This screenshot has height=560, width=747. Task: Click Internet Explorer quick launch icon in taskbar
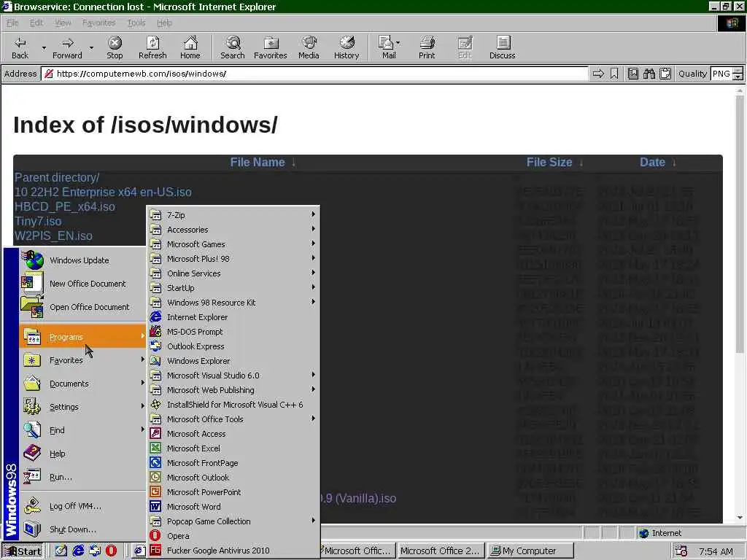[78, 551]
